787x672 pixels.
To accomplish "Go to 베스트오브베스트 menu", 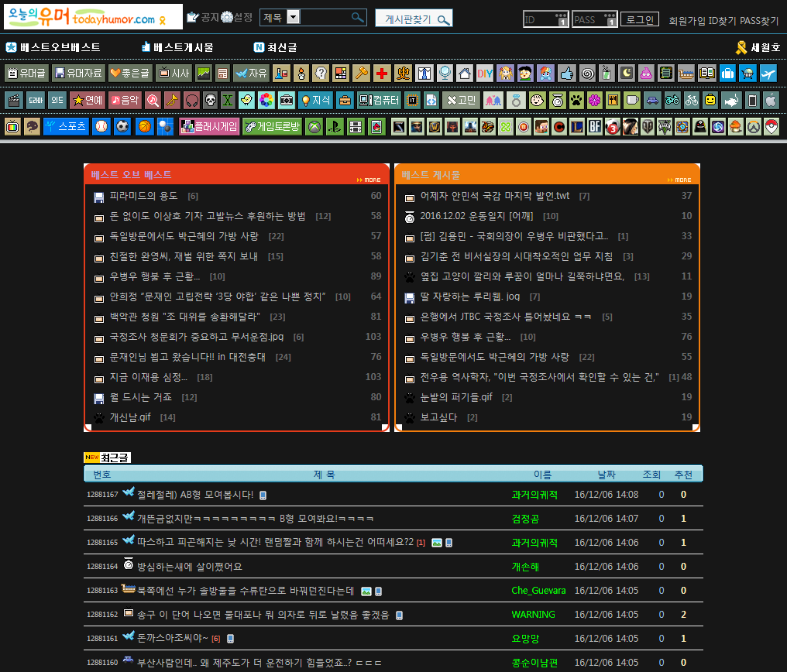I will [53, 48].
